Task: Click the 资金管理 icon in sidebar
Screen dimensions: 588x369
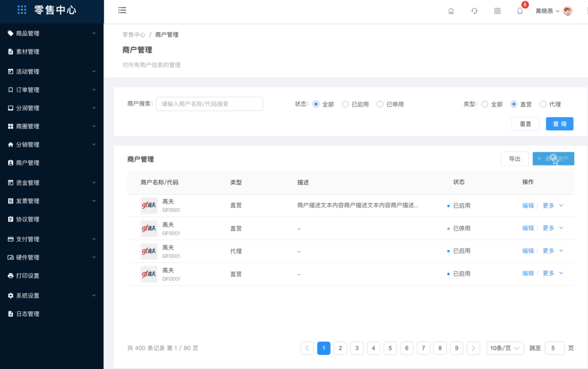Action: click(11, 183)
